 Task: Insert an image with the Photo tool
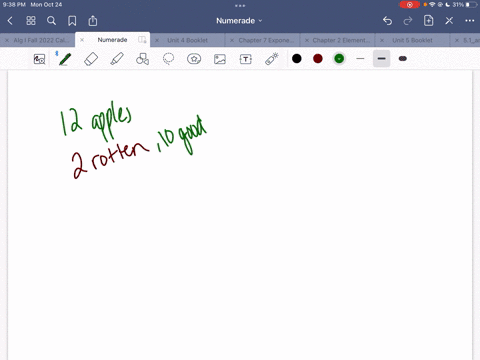click(220, 59)
